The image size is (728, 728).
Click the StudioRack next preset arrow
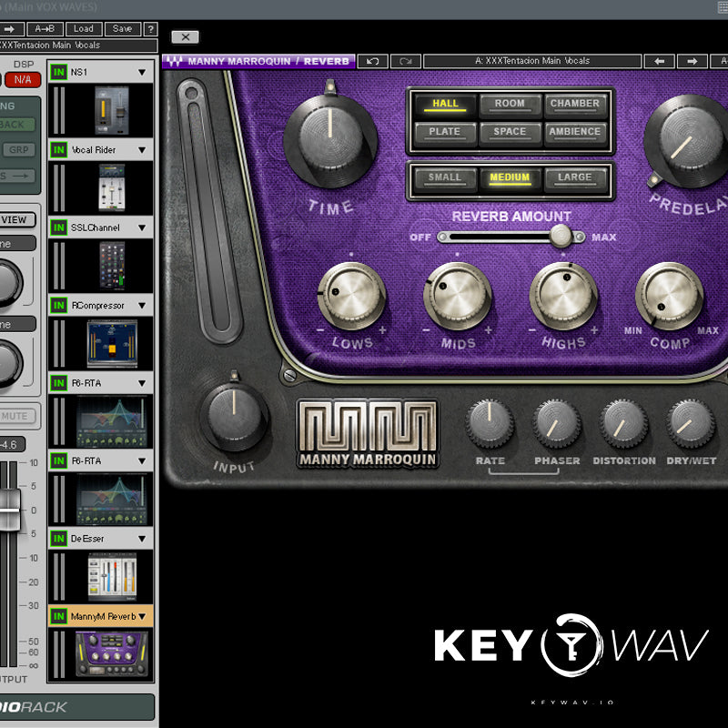[x=10, y=29]
